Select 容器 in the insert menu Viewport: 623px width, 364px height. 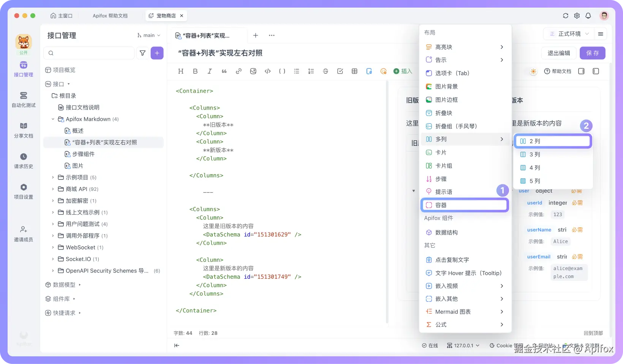tap(465, 205)
